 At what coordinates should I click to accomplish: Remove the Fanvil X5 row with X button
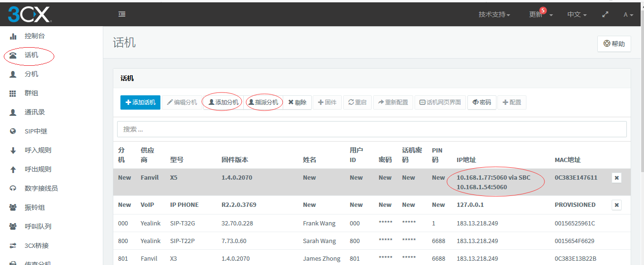(x=616, y=178)
